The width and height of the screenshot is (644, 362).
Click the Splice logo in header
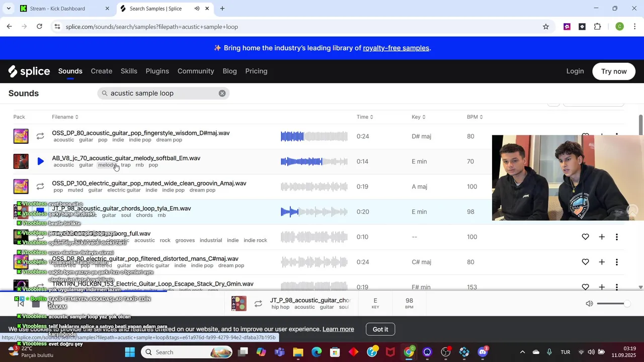(29, 71)
